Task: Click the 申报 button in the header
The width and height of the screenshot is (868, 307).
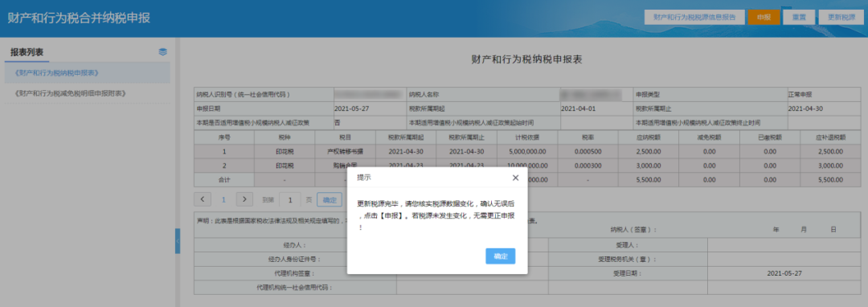Action: pyautogui.click(x=764, y=17)
